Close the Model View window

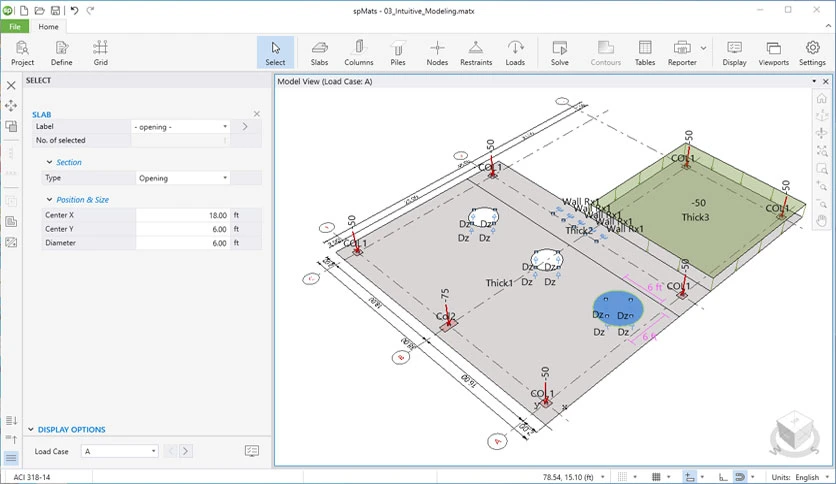826,82
